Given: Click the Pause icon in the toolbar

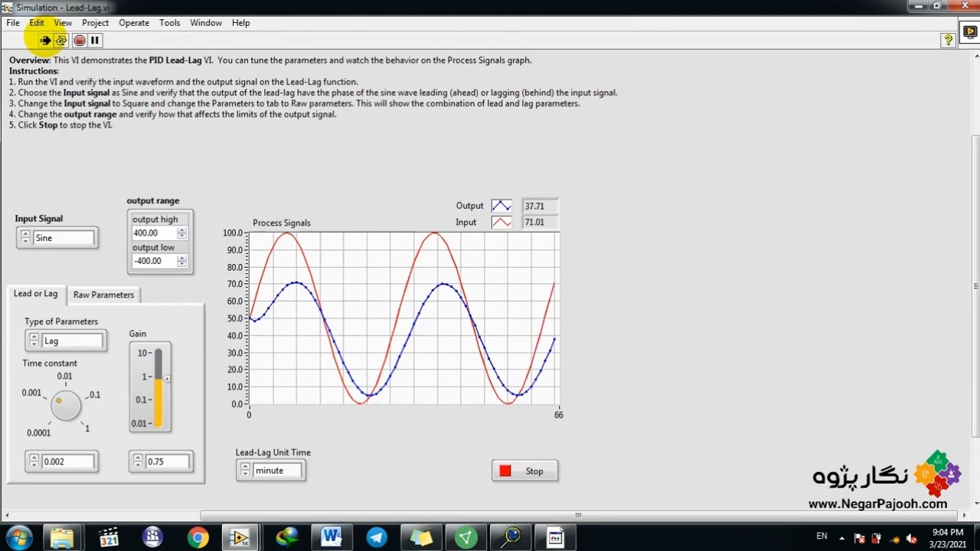Looking at the screenshot, I should (x=95, y=41).
